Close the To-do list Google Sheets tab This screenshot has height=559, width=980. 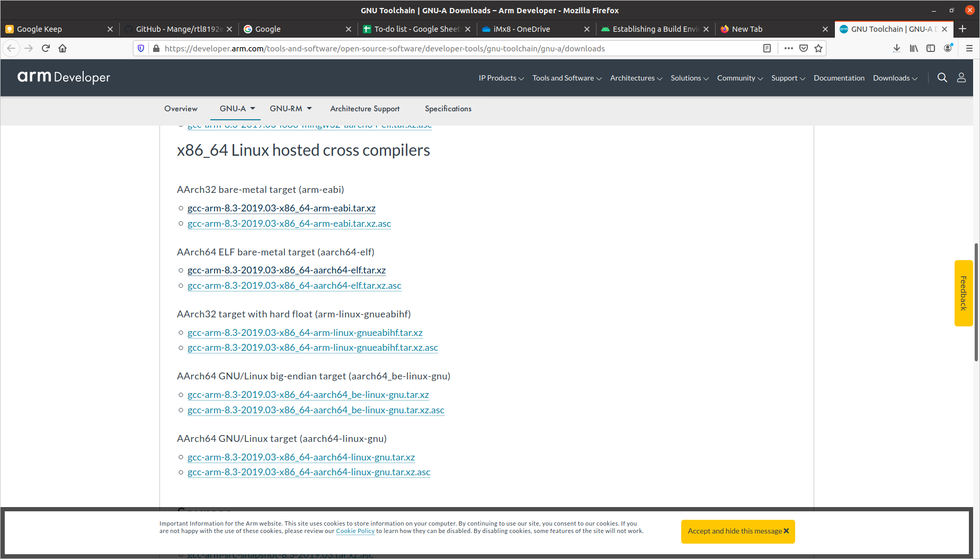click(468, 29)
